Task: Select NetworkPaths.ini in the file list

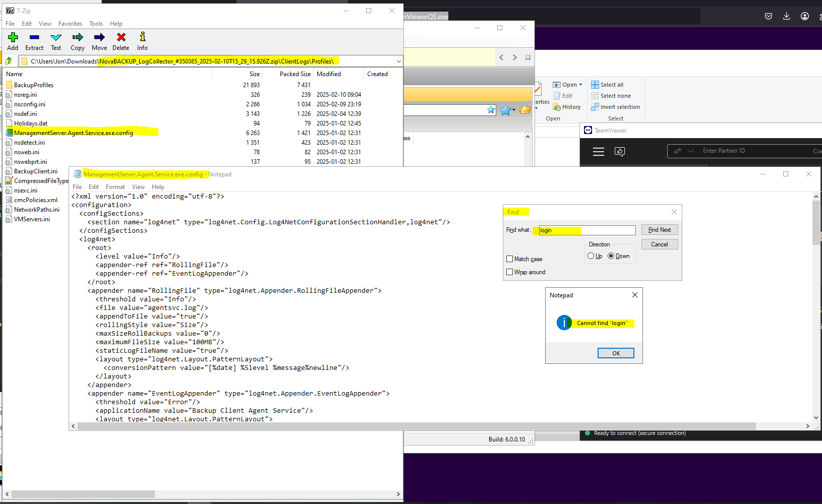Action: pos(37,210)
